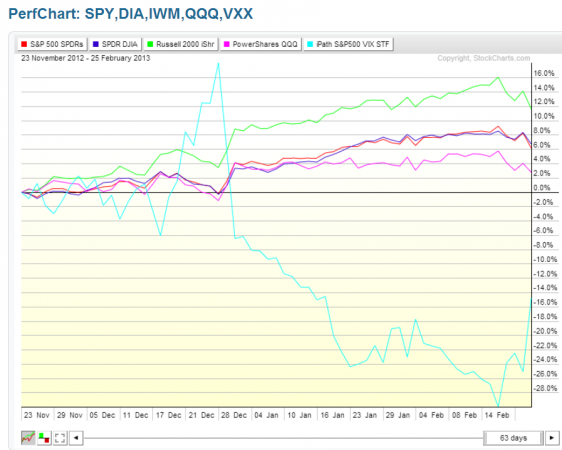
Task: Click the 14 Feb date axis label
Action: pyautogui.click(x=496, y=415)
